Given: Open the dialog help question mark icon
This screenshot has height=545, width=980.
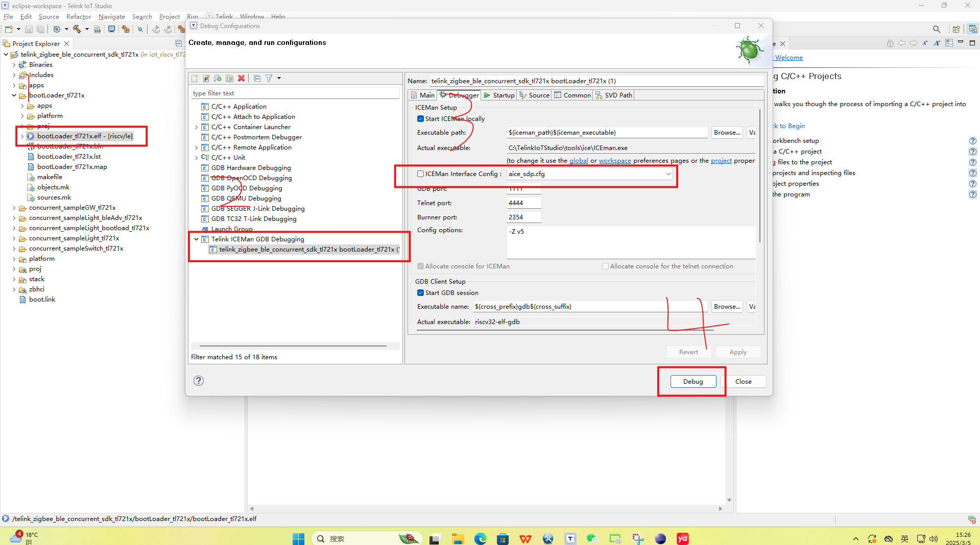Looking at the screenshot, I should 199,381.
